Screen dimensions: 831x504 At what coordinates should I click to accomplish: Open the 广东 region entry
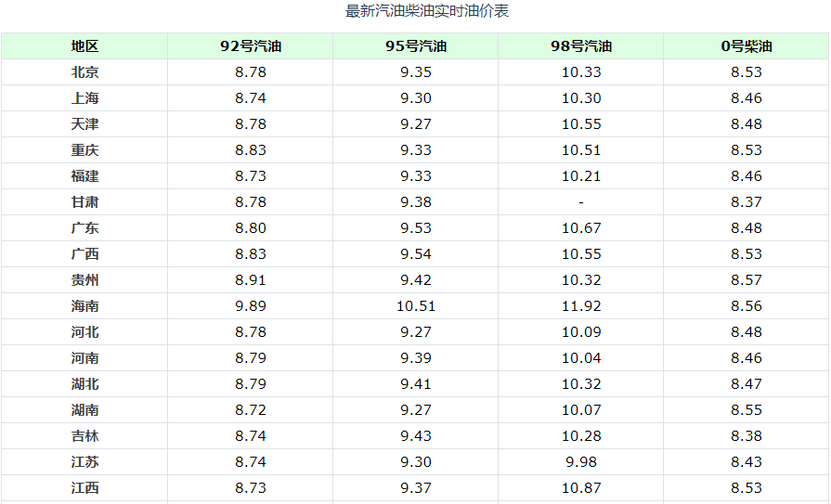tap(84, 228)
